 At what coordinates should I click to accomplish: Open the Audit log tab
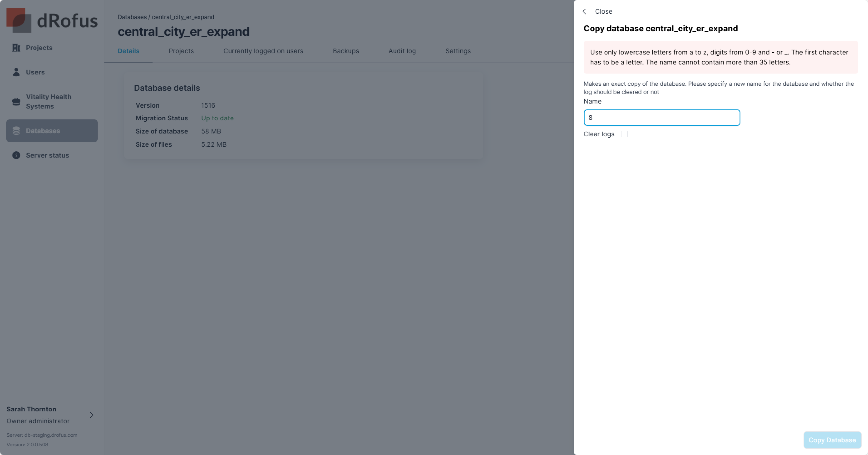click(402, 51)
